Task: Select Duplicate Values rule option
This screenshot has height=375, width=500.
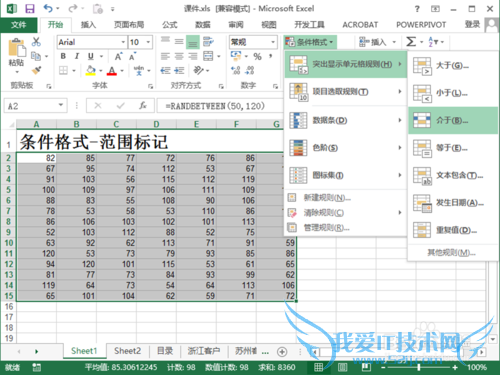Action: [452, 230]
